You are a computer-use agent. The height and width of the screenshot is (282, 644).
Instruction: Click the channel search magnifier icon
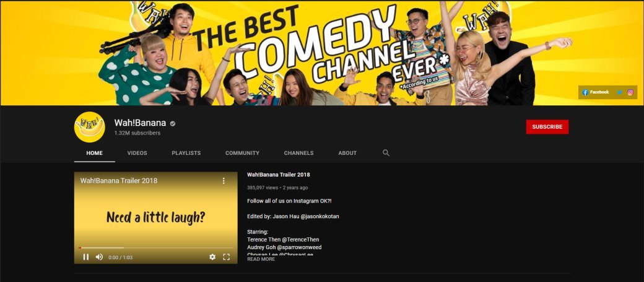(x=386, y=153)
